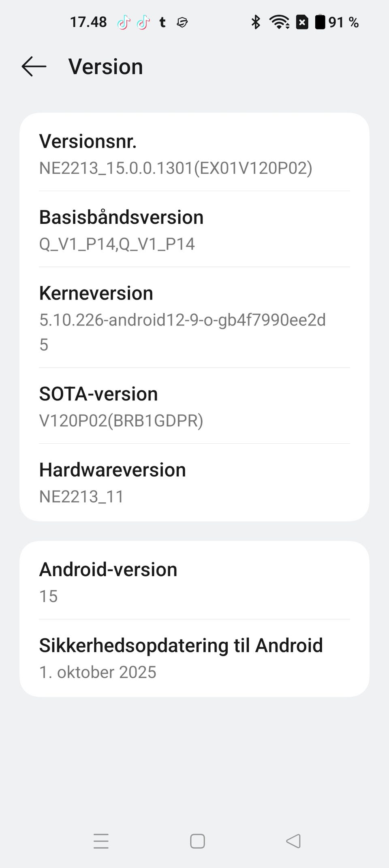Tap the clock showing 17.48
Viewport: 389px width, 868px height.
coord(88,22)
